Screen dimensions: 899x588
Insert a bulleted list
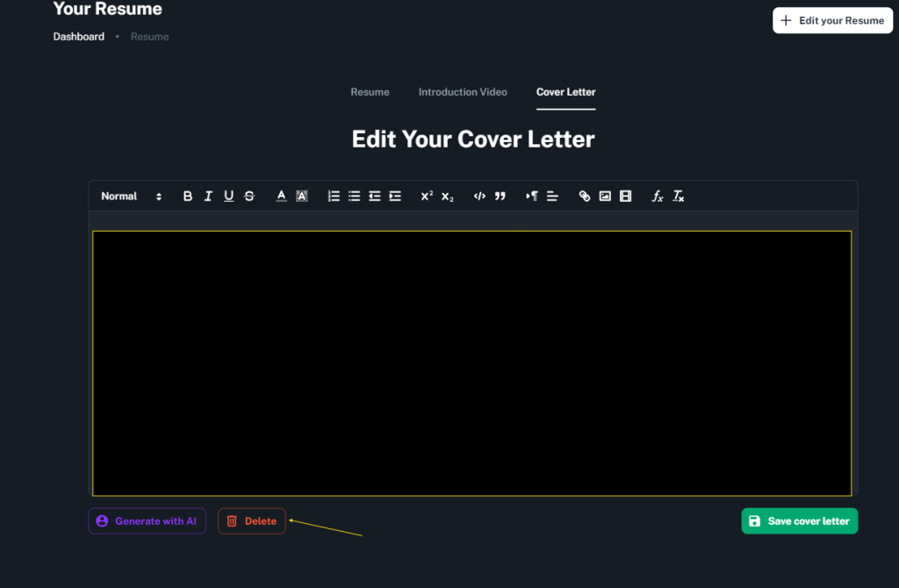(355, 196)
